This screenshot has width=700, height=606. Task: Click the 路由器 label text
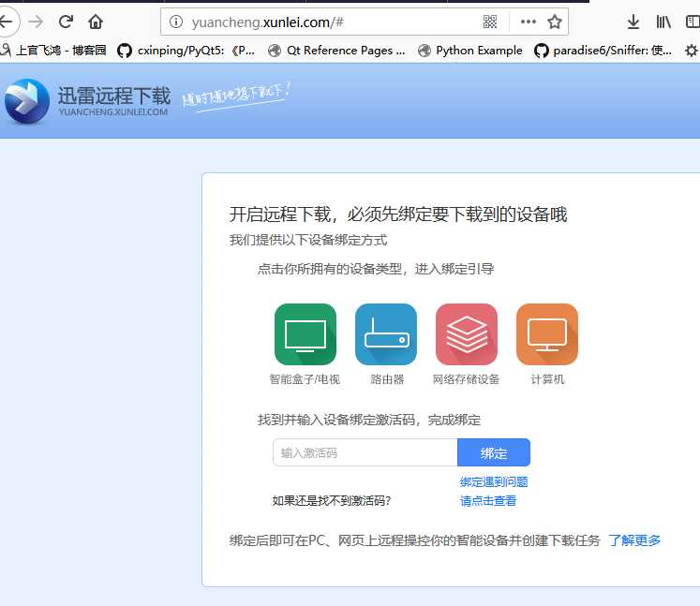(x=387, y=379)
